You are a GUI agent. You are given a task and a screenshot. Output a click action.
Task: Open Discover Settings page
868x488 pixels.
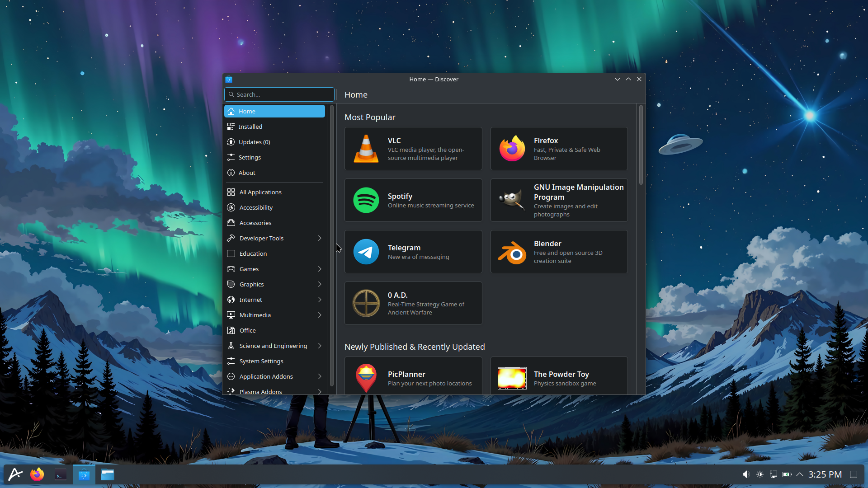[x=274, y=157]
